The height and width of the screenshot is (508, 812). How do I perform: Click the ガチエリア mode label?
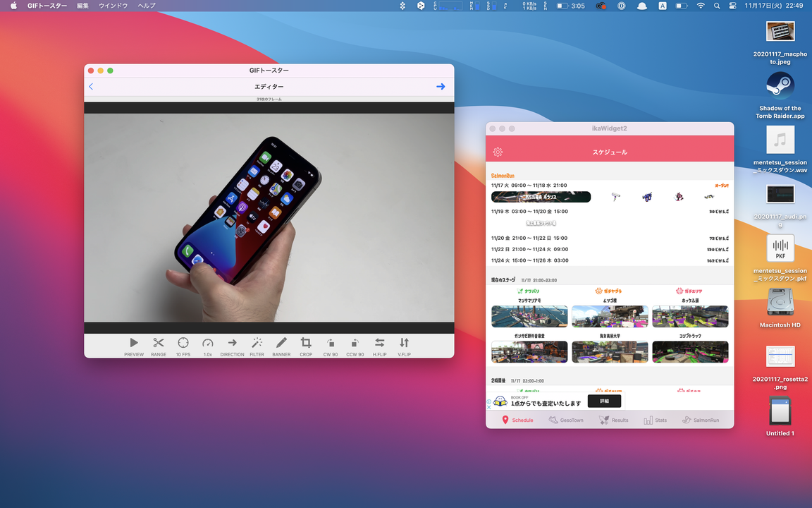689,291
